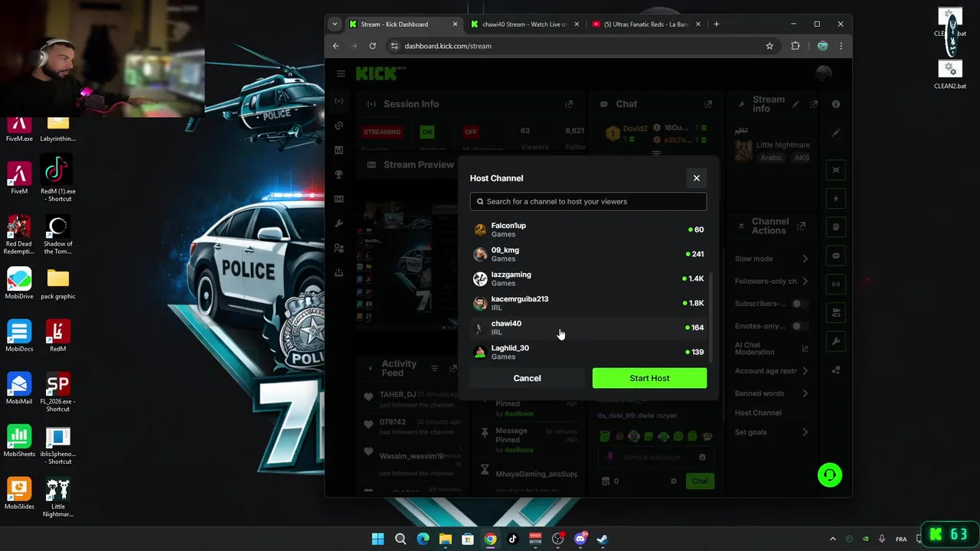980x551 pixels.
Task: Open the analytics chart sidebar icon
Action: point(338,150)
